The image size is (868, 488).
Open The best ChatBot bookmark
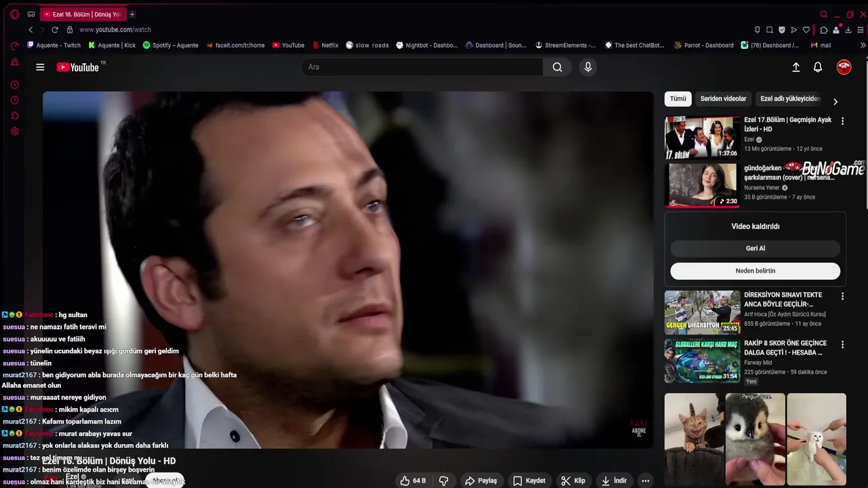(x=634, y=45)
